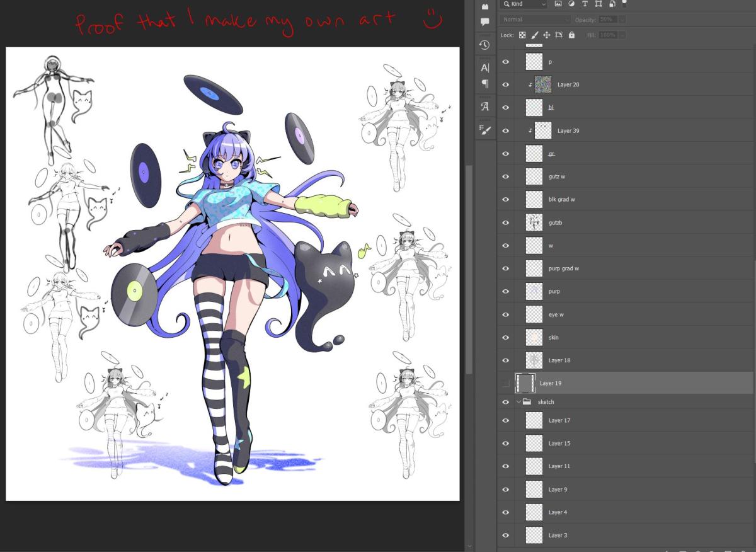The width and height of the screenshot is (756, 552).
Task: Open the Brush Settings panel icon
Action: point(484,130)
